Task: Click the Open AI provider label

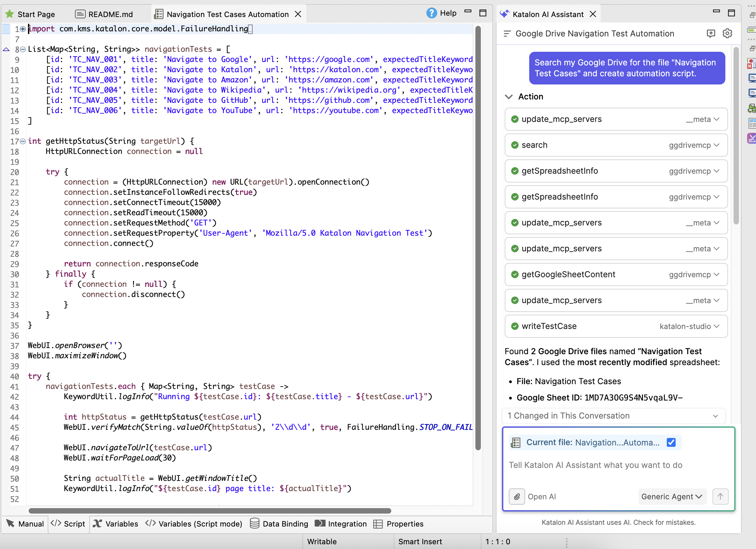Action: click(x=542, y=497)
